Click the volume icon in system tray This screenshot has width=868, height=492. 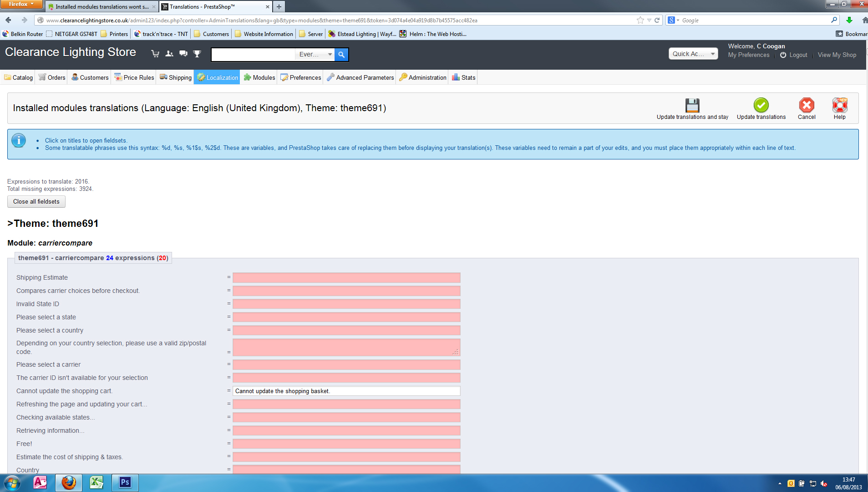(x=824, y=483)
